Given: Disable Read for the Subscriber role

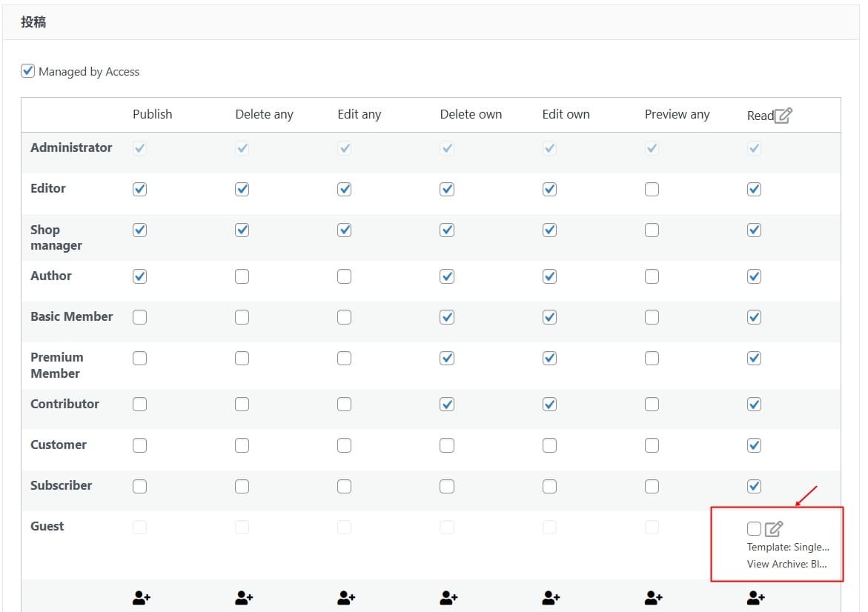Looking at the screenshot, I should (x=754, y=487).
